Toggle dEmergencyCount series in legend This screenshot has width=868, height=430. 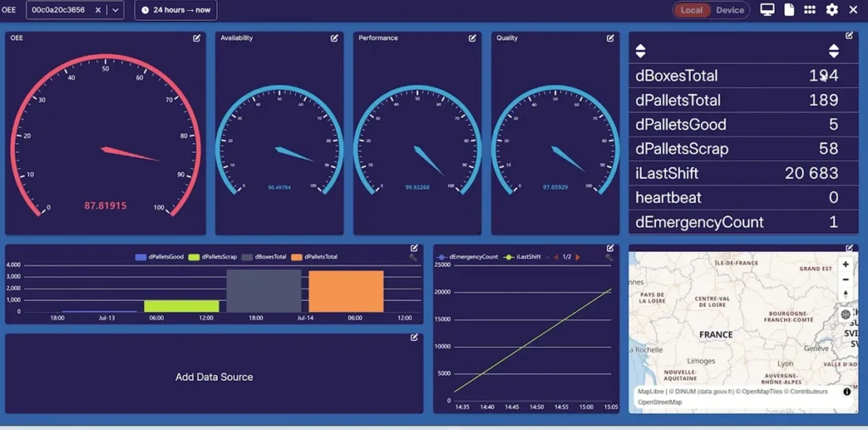click(x=468, y=257)
